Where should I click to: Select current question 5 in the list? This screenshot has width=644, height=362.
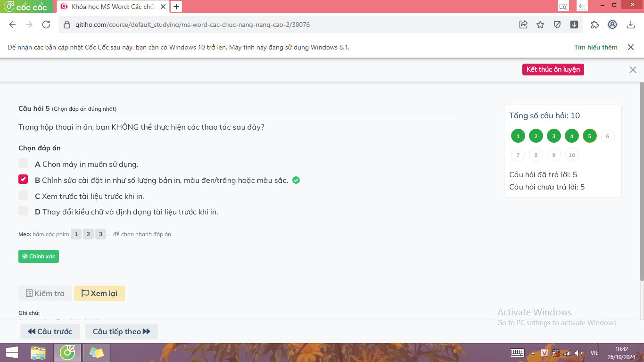click(x=590, y=136)
